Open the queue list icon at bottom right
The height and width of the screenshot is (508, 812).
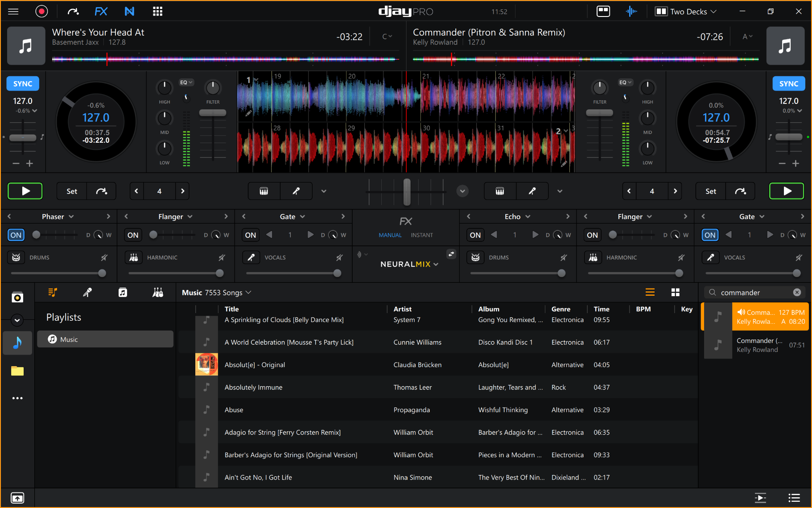click(x=794, y=498)
